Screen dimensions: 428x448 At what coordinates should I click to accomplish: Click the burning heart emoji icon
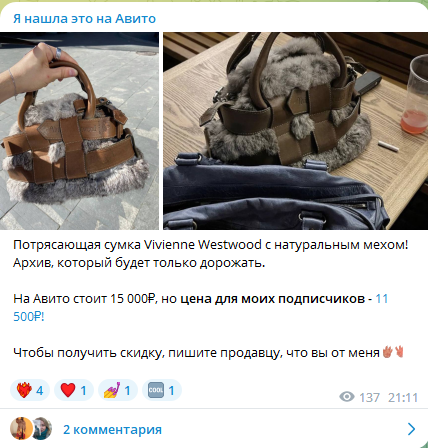click(x=25, y=390)
